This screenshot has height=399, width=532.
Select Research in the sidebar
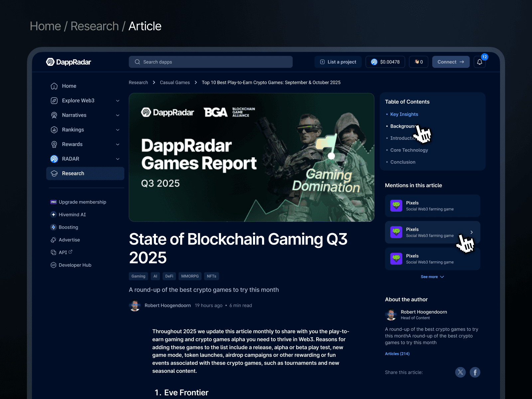point(85,174)
